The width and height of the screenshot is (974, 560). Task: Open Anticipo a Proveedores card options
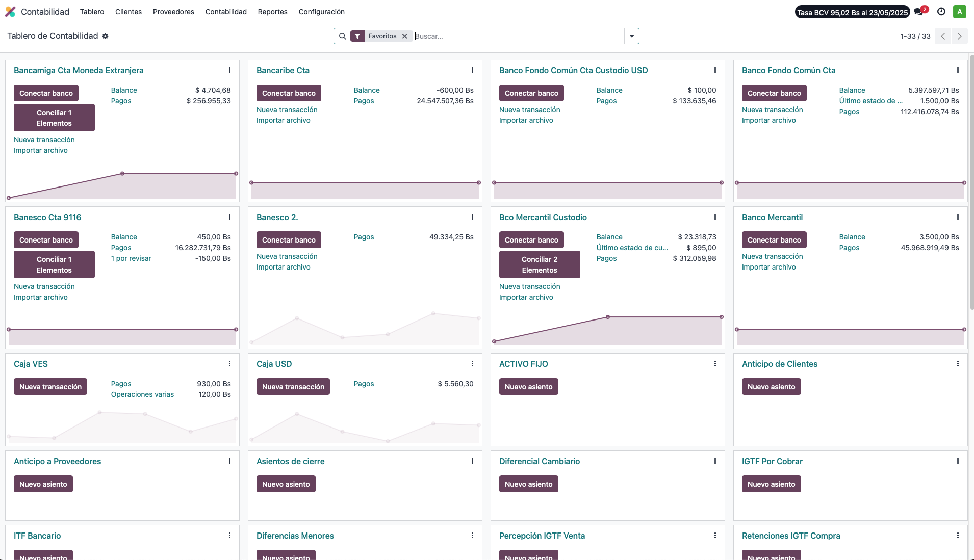229,461
